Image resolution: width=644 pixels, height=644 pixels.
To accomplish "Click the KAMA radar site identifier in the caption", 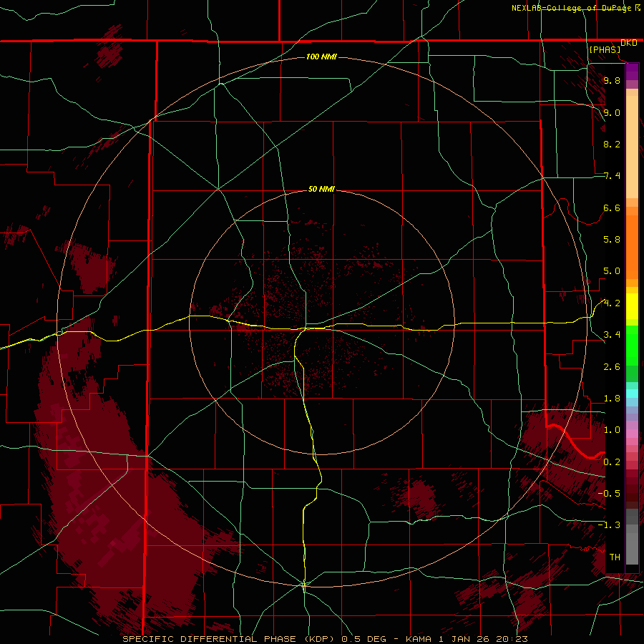I will pos(419,639).
